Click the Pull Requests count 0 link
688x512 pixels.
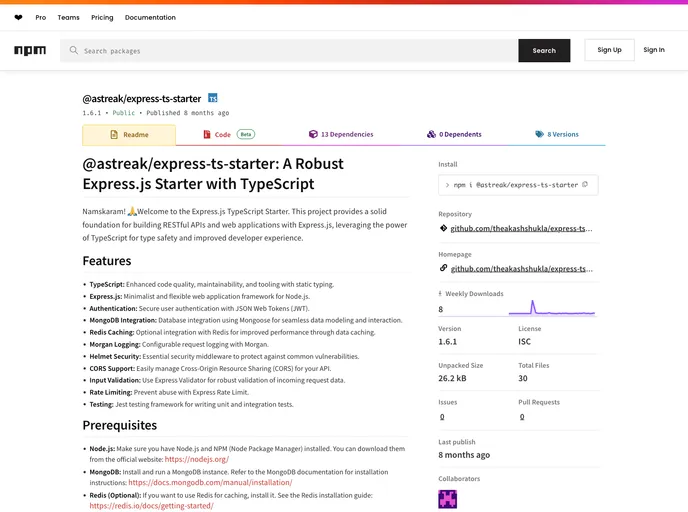tap(522, 417)
